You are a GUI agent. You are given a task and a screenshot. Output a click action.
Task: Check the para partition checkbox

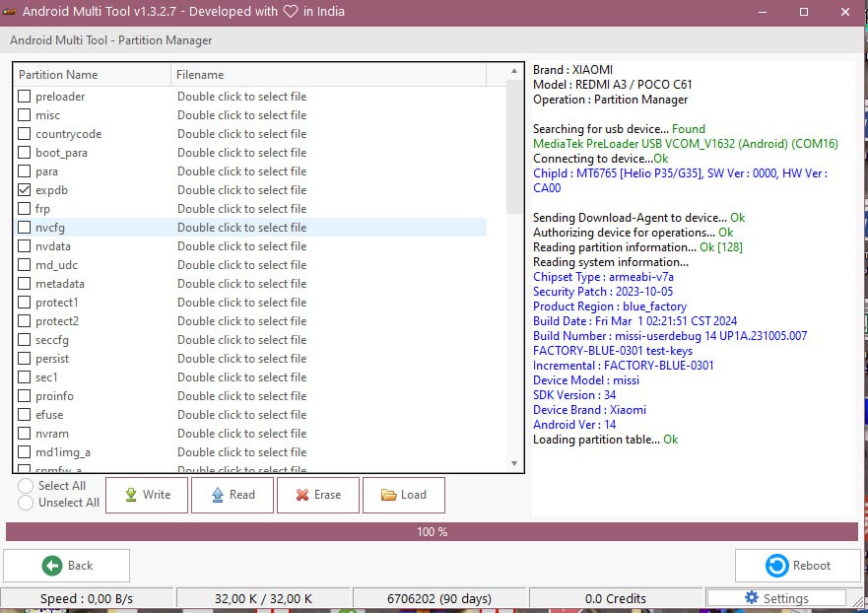click(24, 171)
